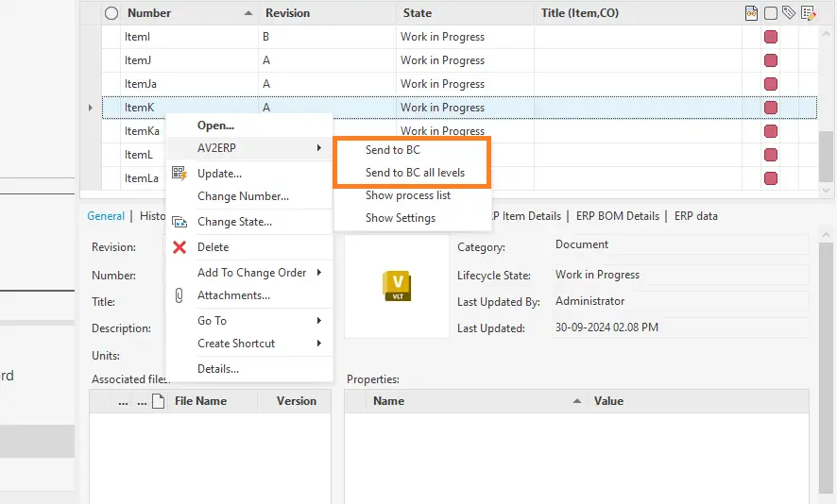Click the red status square for ItemI
Viewport: 837px width, 504px height.
[771, 37]
